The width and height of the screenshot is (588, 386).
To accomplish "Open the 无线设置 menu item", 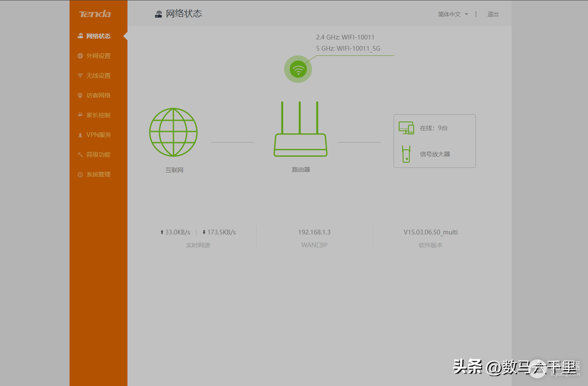I will 98,76.
